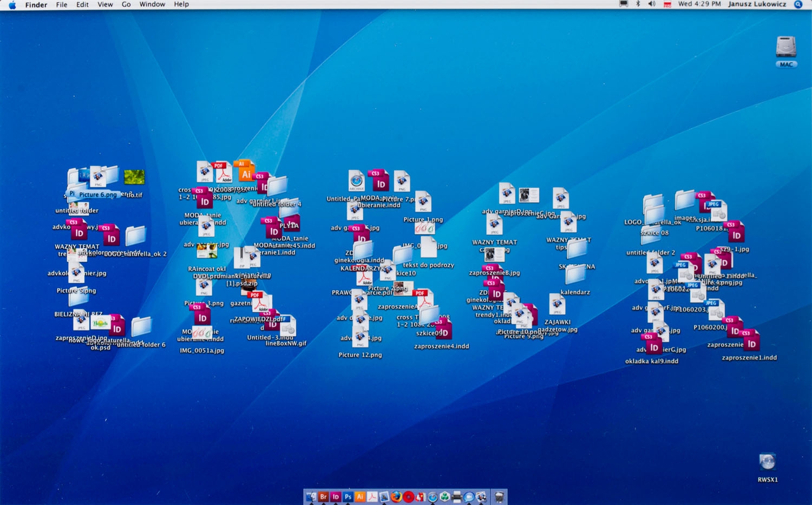The height and width of the screenshot is (505, 812).
Task: Launch Adobe Bridge from the Dock
Action: pos(323,496)
